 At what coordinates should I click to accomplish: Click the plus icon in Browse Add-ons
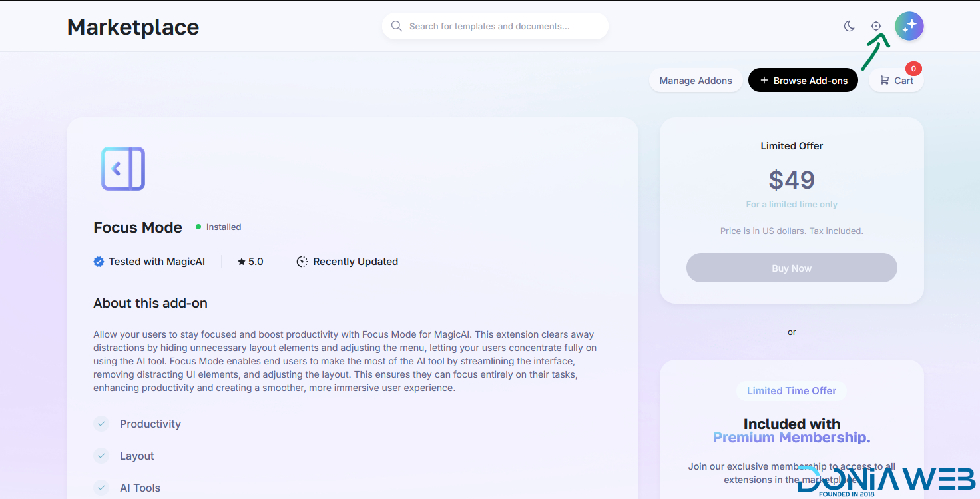click(764, 81)
